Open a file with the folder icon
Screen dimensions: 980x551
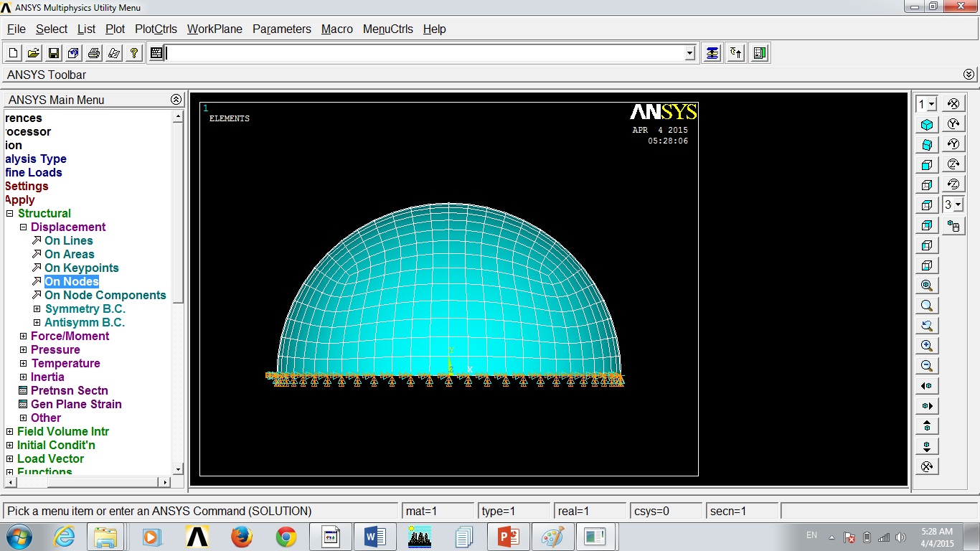(34, 53)
